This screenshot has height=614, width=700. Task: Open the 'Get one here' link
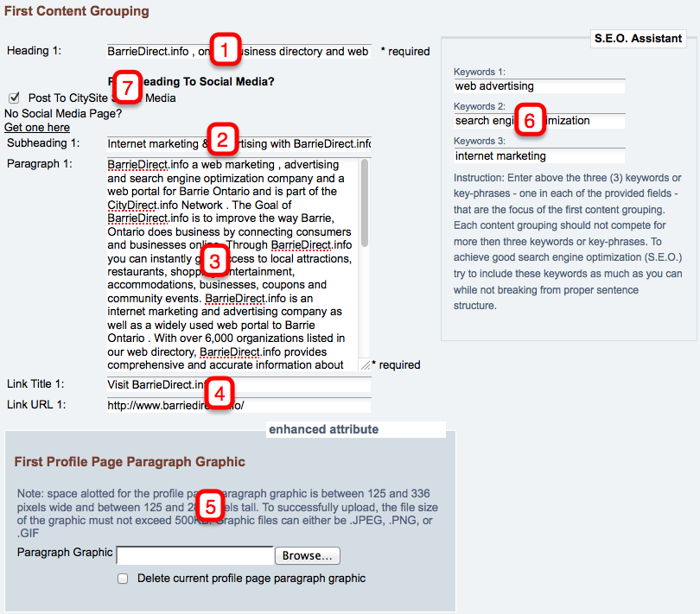coord(37,128)
